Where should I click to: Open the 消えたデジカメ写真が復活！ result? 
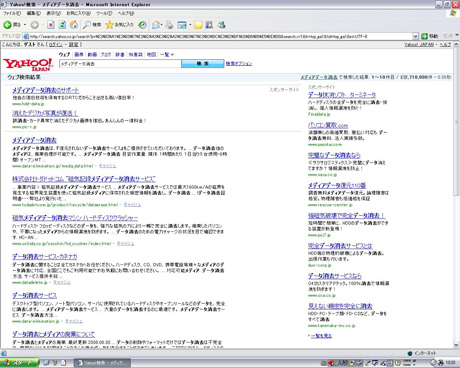(x=45, y=113)
